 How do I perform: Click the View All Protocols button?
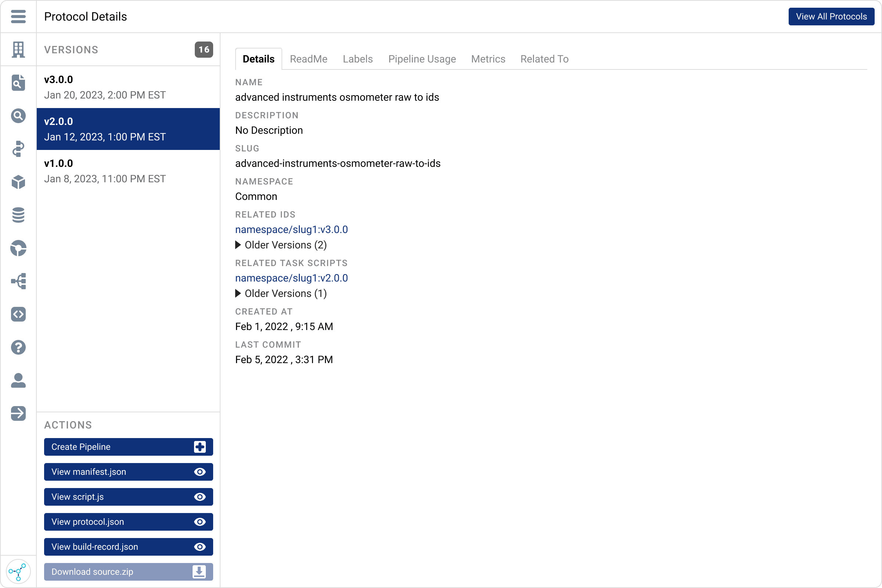coord(831,17)
